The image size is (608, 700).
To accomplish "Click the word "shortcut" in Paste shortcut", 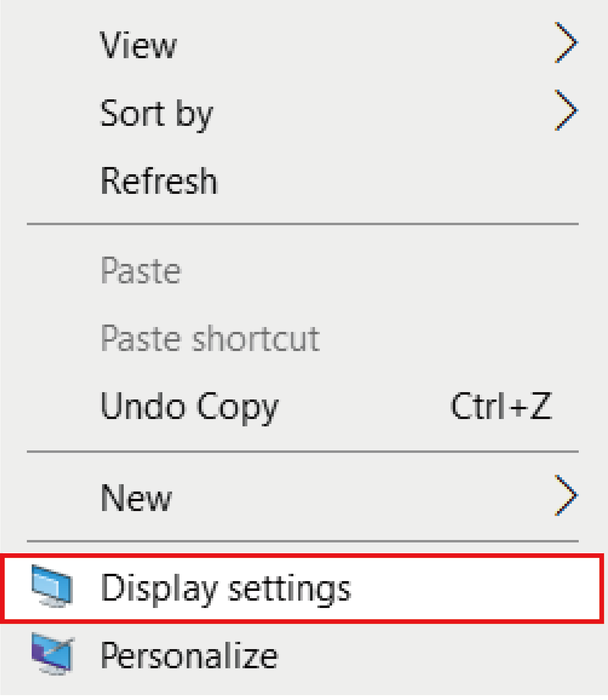I will [256, 338].
